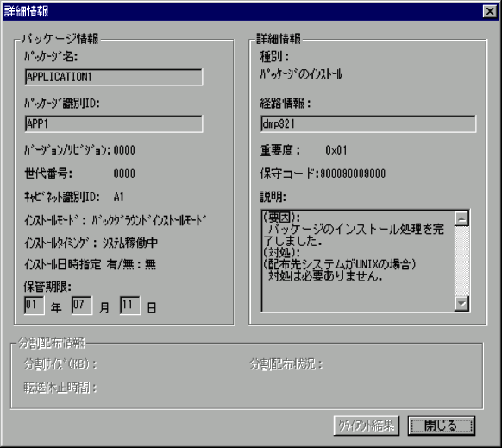Click the install timing text システム稼働中
This screenshot has height=448, width=502.
[130, 243]
